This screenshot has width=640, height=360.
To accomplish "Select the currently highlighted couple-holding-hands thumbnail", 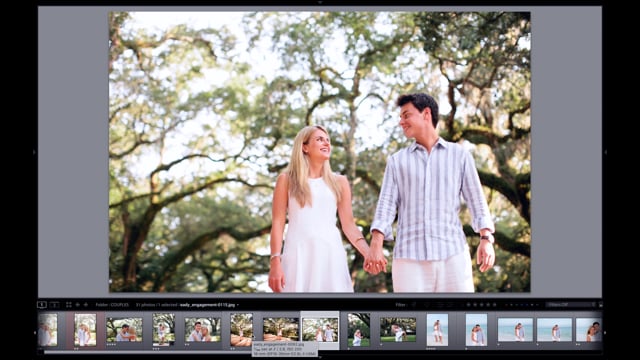I will [x=320, y=330].
